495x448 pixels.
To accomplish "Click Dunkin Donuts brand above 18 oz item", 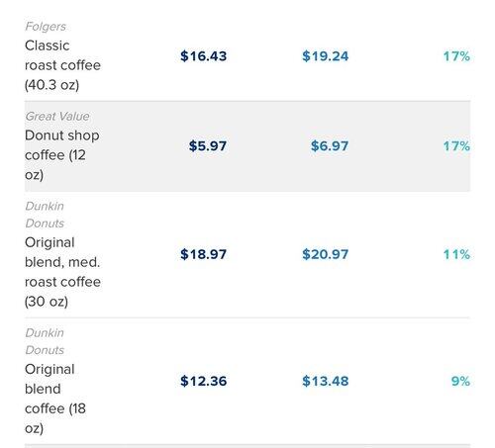I will pyautogui.click(x=45, y=341).
